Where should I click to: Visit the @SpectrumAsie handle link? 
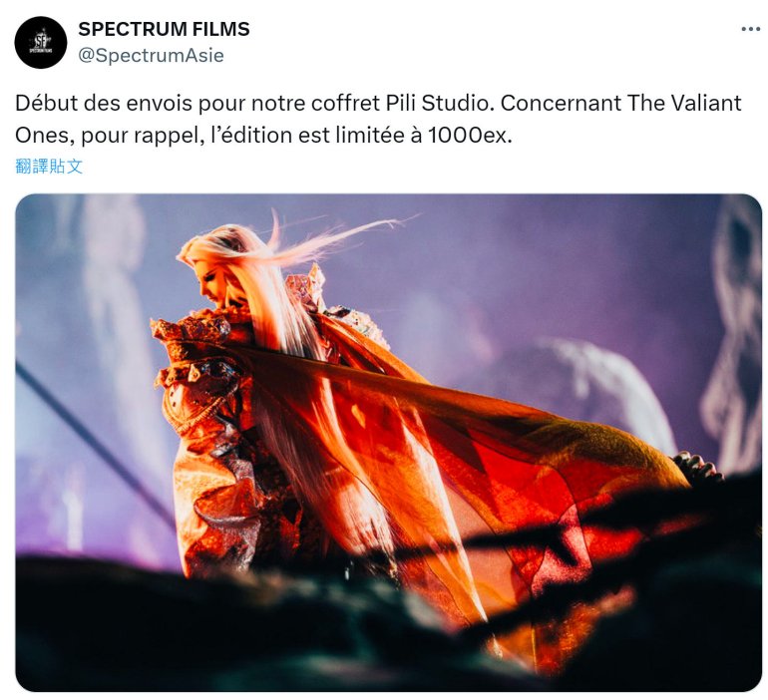(151, 55)
